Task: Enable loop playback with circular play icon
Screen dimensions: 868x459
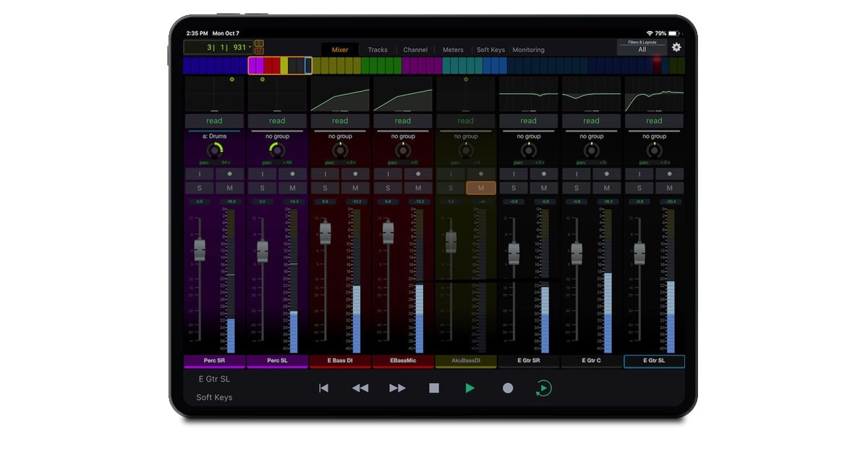Action: (543, 388)
